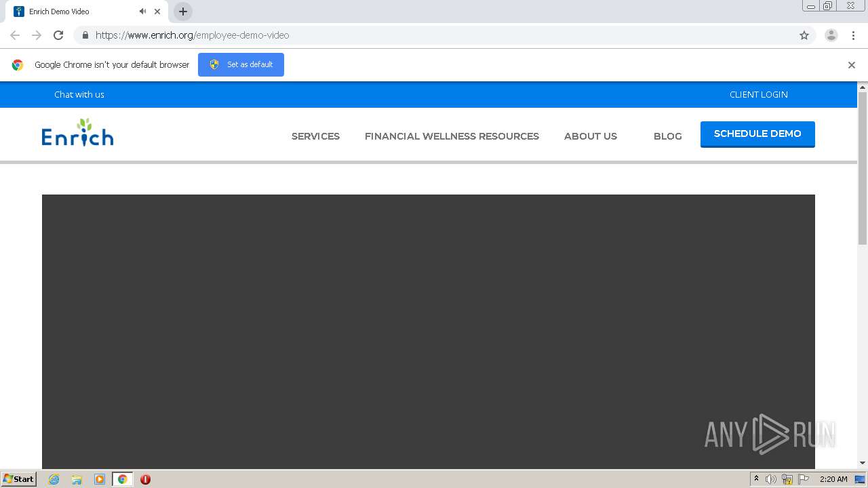
Task: Click the demo video player area
Action: (429, 332)
